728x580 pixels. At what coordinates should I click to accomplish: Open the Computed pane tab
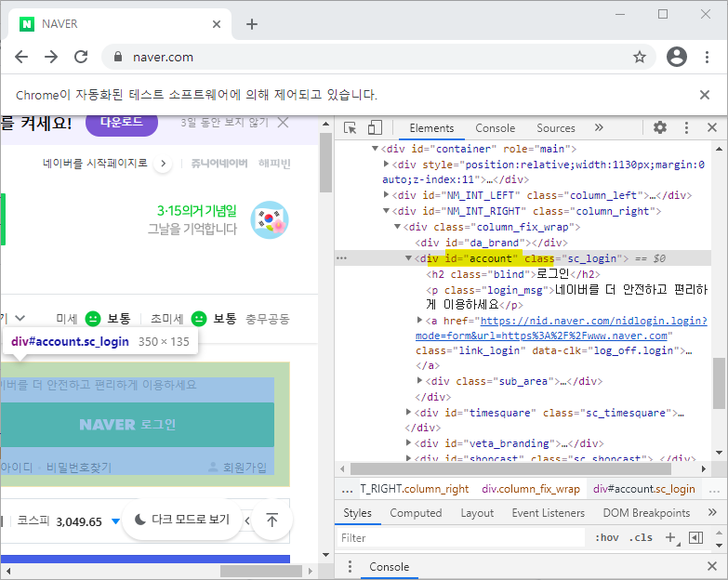tap(416, 513)
